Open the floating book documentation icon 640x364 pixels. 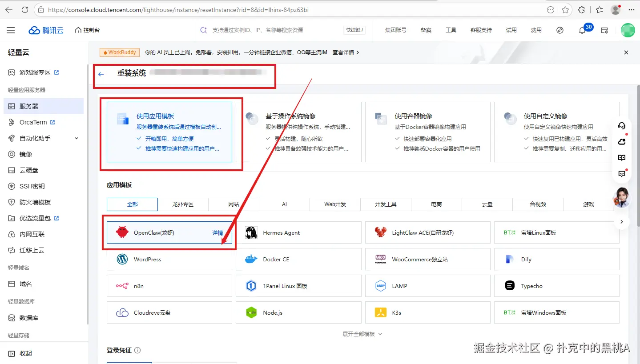coord(622,158)
